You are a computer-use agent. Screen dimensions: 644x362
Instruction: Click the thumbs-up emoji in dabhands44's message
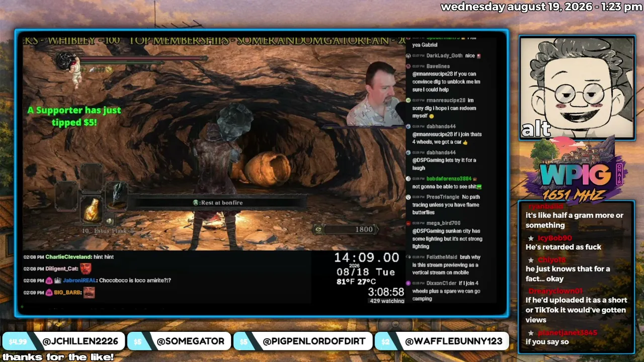click(465, 142)
